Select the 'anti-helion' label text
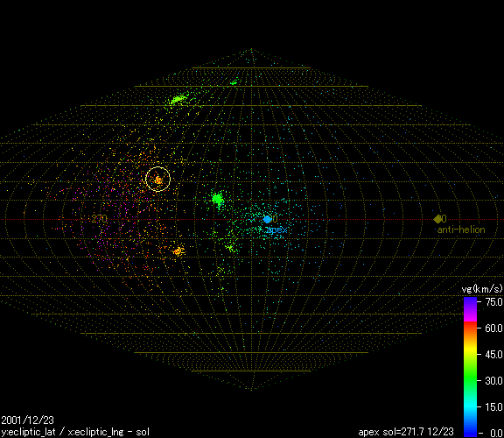Image resolution: width=504 pixels, height=438 pixels. tap(461, 230)
